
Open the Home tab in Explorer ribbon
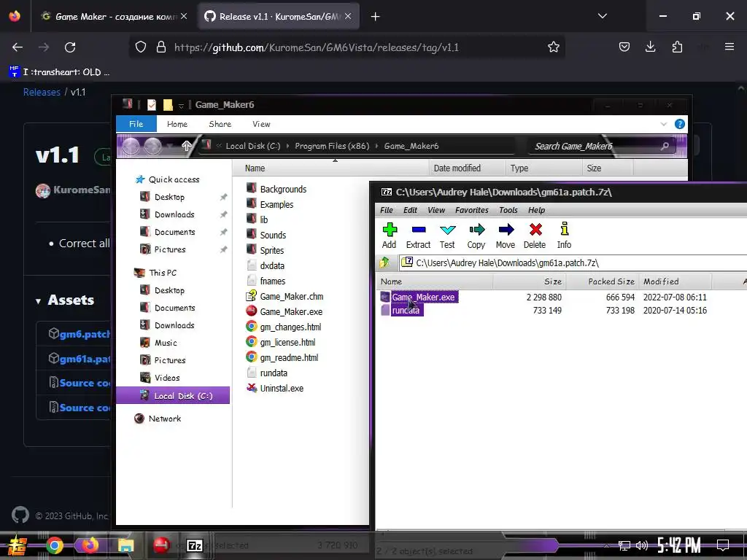[x=177, y=124]
